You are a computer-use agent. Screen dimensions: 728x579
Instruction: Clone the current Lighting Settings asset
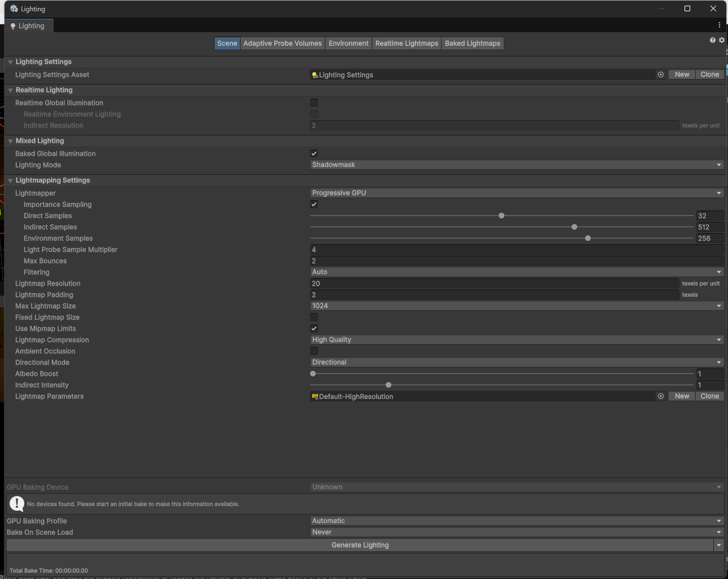tap(709, 74)
